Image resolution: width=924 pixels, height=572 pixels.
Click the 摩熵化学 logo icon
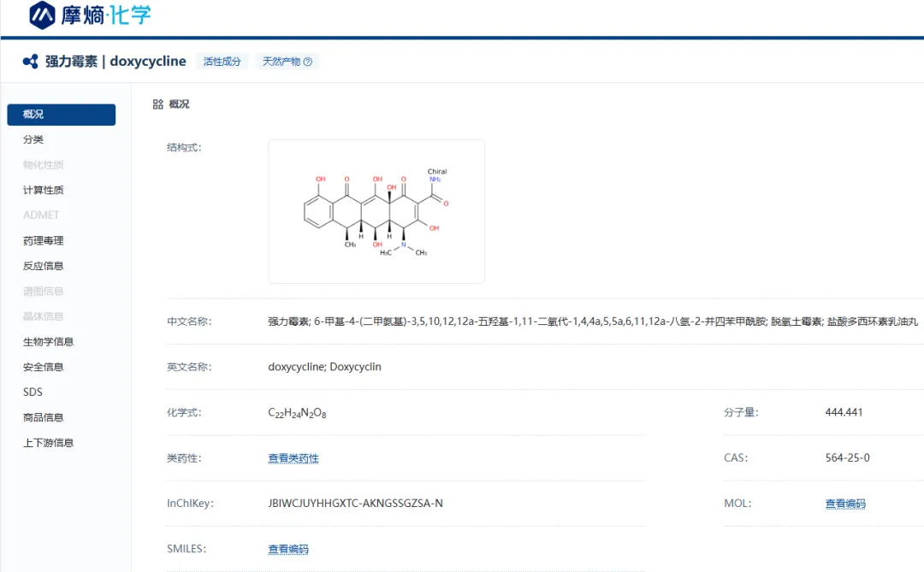pyautogui.click(x=42, y=15)
